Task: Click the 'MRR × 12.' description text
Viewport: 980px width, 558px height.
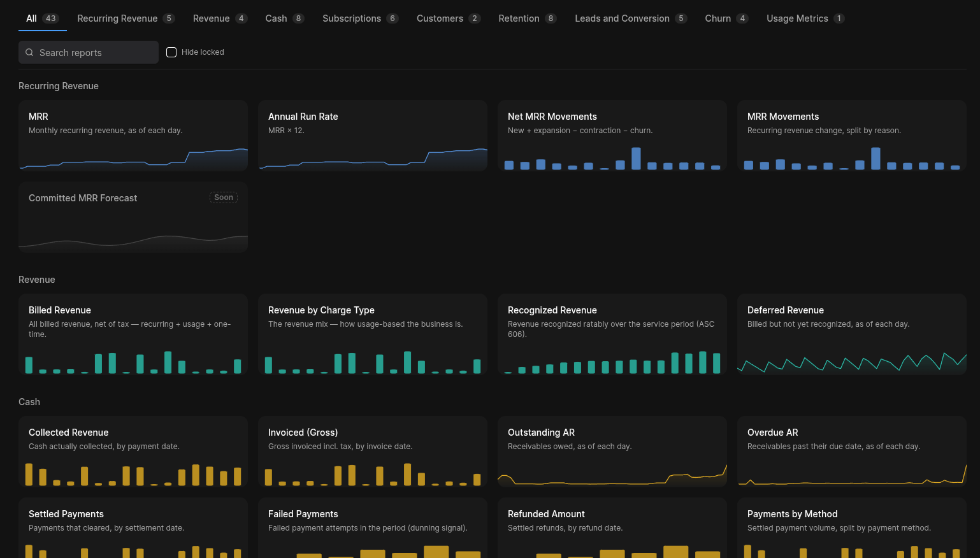Action: (286, 131)
